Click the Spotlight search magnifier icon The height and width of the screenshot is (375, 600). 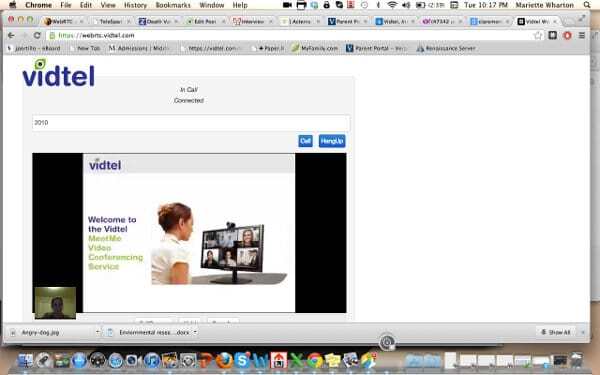tap(587, 5)
